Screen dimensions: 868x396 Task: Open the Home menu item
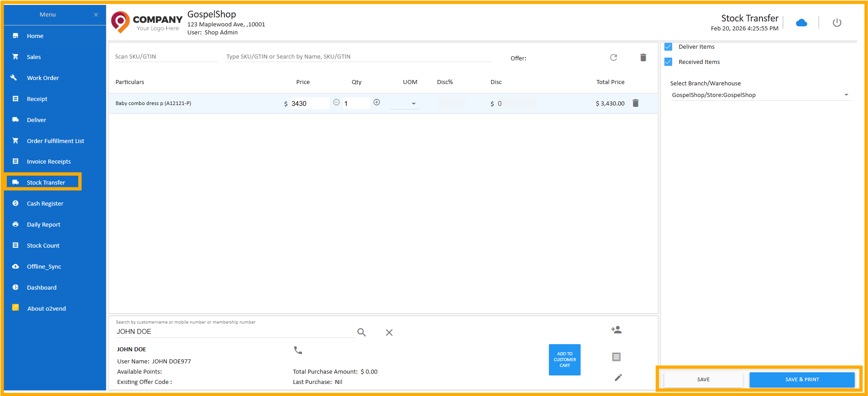[x=35, y=36]
